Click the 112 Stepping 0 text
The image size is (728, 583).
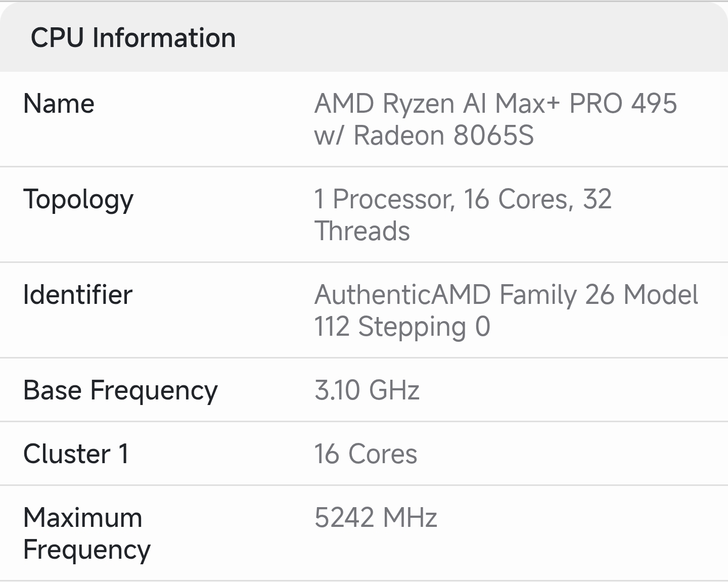pos(402,326)
